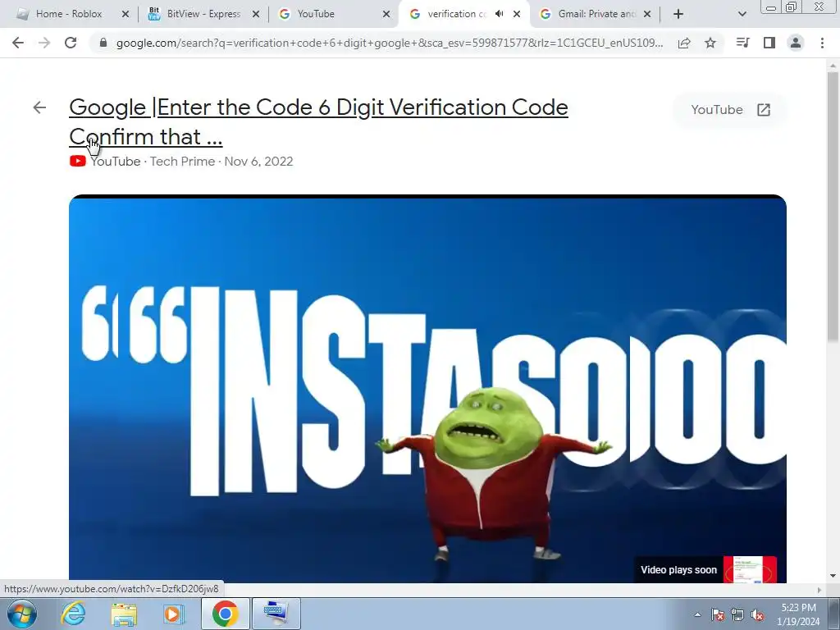Close the YouTube browser tab
Screen dimensions: 840x630
[386, 14]
